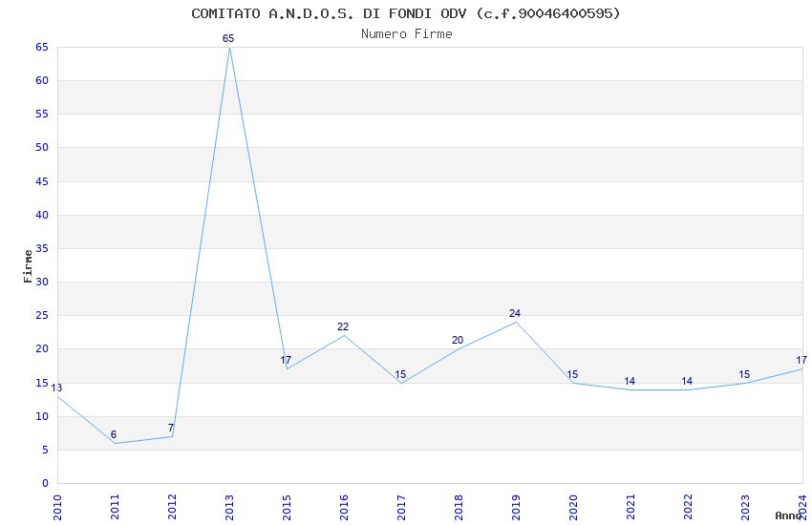This screenshot has width=812, height=525.
Task: Click the data label 7 for 2012
Action: (x=171, y=428)
